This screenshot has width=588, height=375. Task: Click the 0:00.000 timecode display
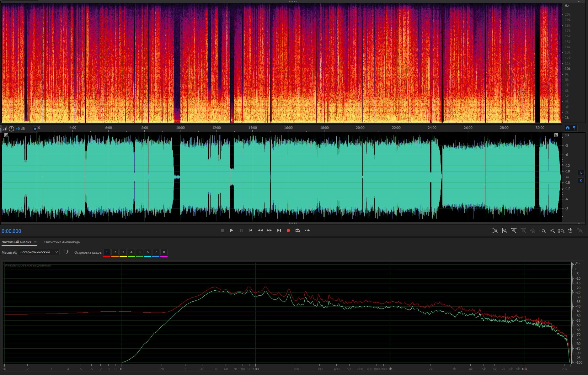11,231
